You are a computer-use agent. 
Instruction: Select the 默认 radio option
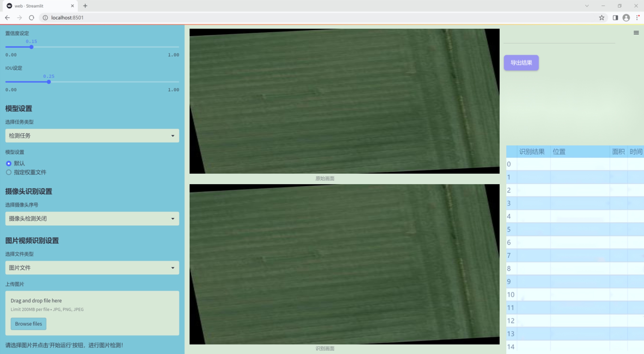[x=9, y=163]
